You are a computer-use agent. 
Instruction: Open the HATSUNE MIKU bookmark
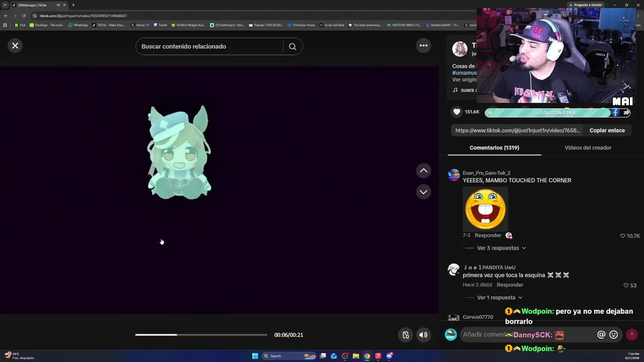pos(404,25)
